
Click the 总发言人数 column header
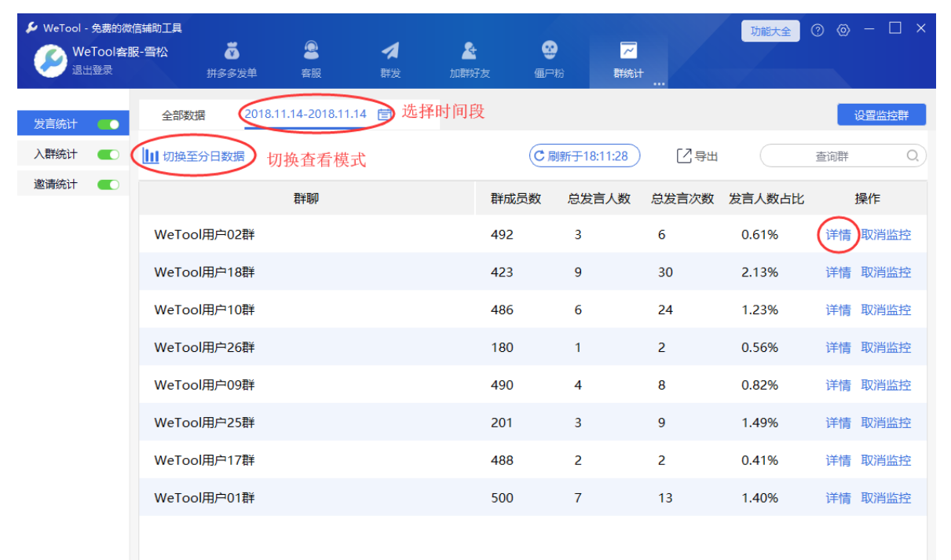[599, 199]
